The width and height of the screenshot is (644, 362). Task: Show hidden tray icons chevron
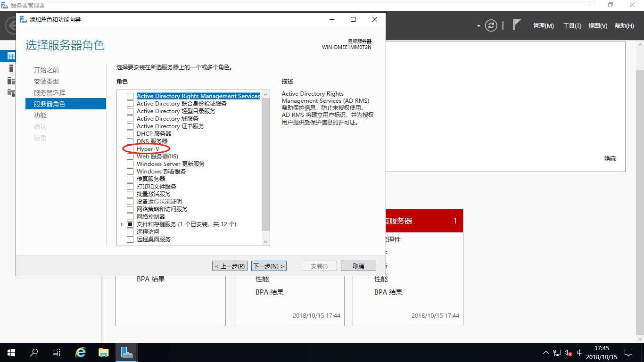[x=546, y=353]
